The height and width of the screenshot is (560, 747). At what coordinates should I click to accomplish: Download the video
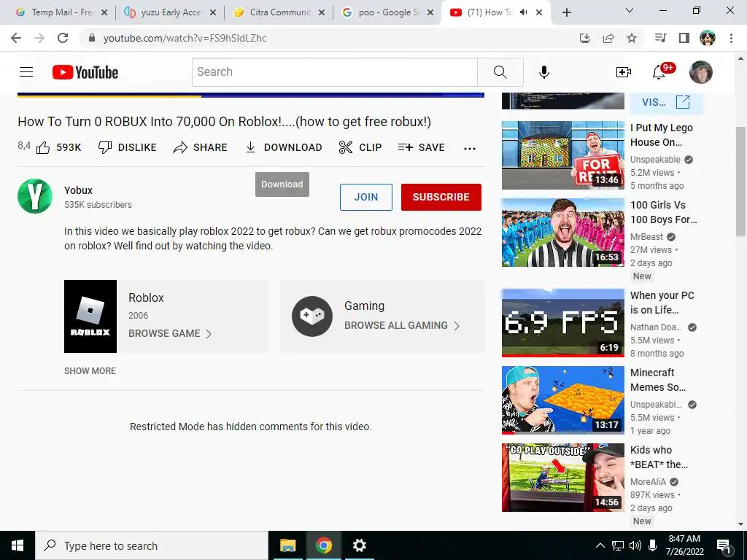284,147
